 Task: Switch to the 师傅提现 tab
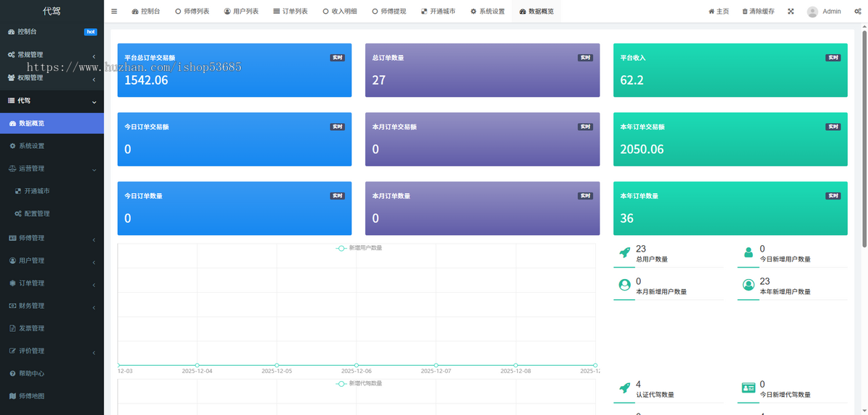[x=388, y=12]
